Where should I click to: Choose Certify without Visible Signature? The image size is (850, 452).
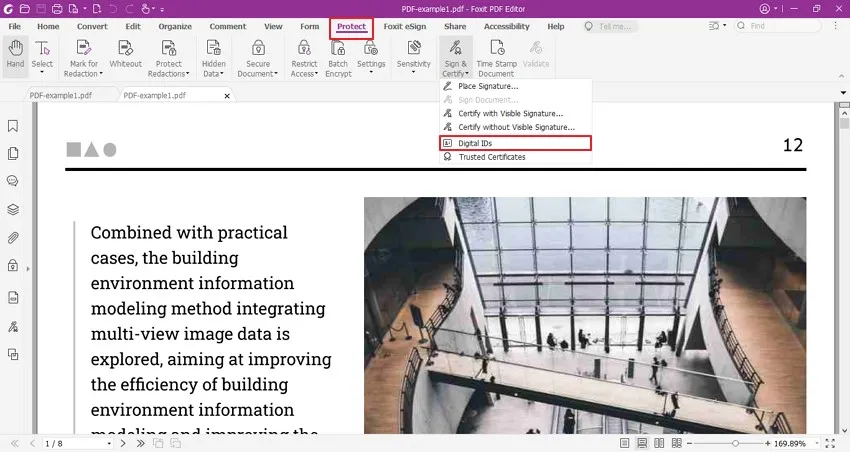515,127
